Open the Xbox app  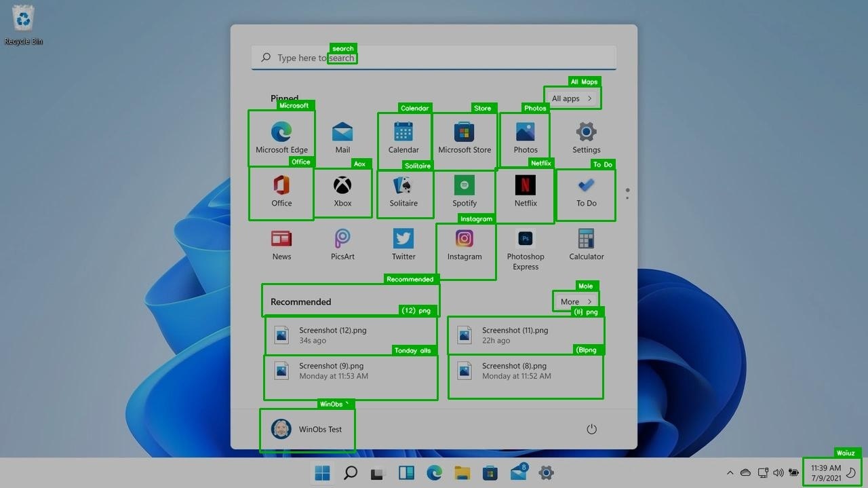[342, 192]
